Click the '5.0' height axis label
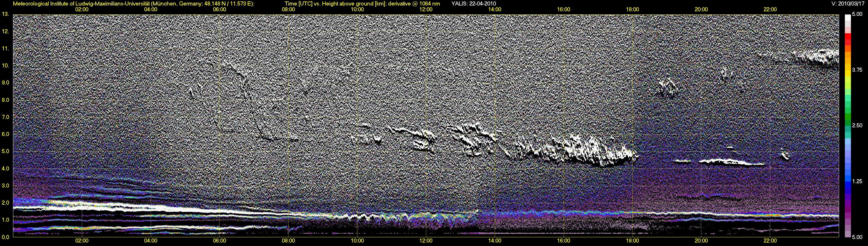 5,151
